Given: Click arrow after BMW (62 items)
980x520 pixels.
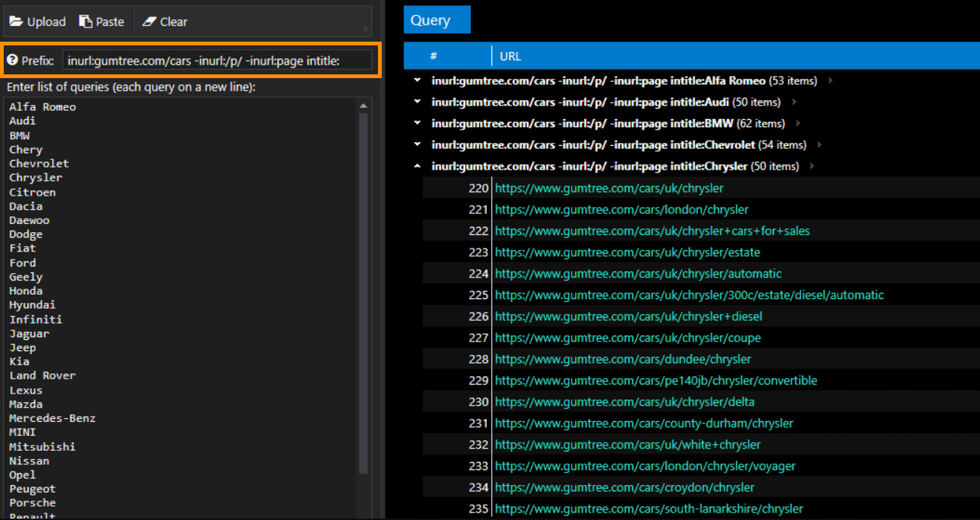Looking at the screenshot, I should pos(798,123).
